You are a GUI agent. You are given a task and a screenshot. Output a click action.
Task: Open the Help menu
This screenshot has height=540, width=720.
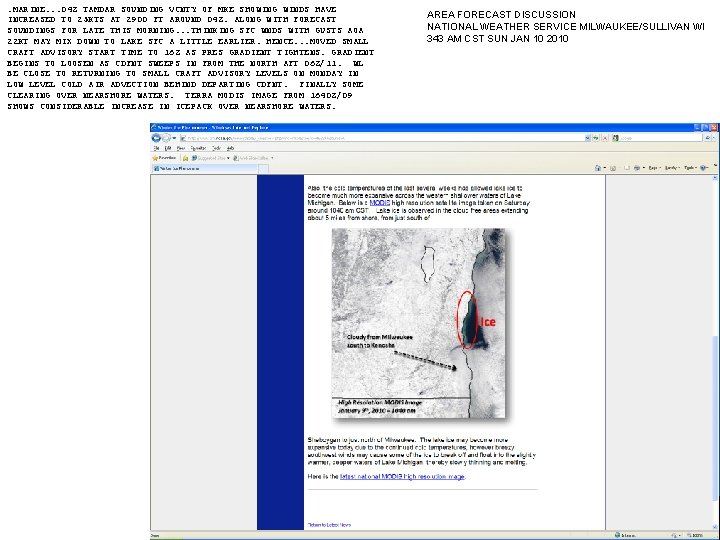click(x=231, y=148)
